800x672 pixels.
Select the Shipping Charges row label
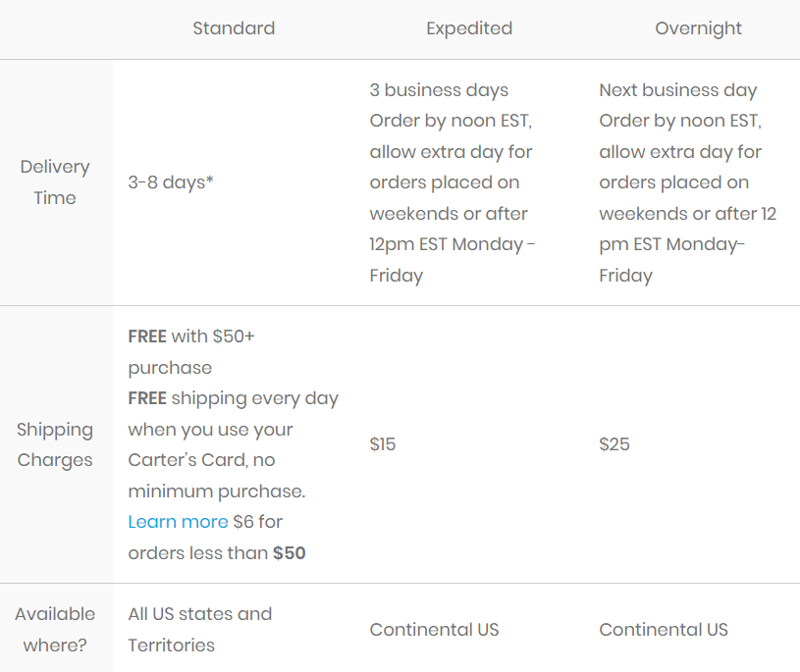click(55, 444)
